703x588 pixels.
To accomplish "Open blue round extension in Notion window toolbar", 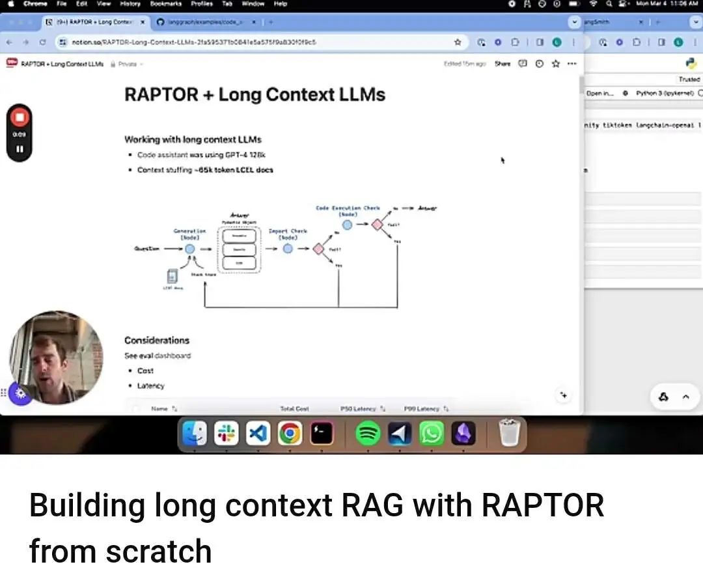I will [498, 42].
